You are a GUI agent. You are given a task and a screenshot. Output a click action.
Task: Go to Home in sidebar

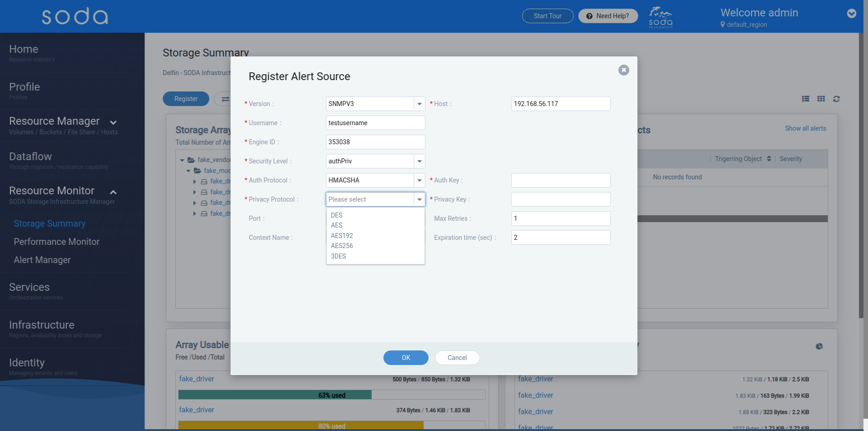24,49
